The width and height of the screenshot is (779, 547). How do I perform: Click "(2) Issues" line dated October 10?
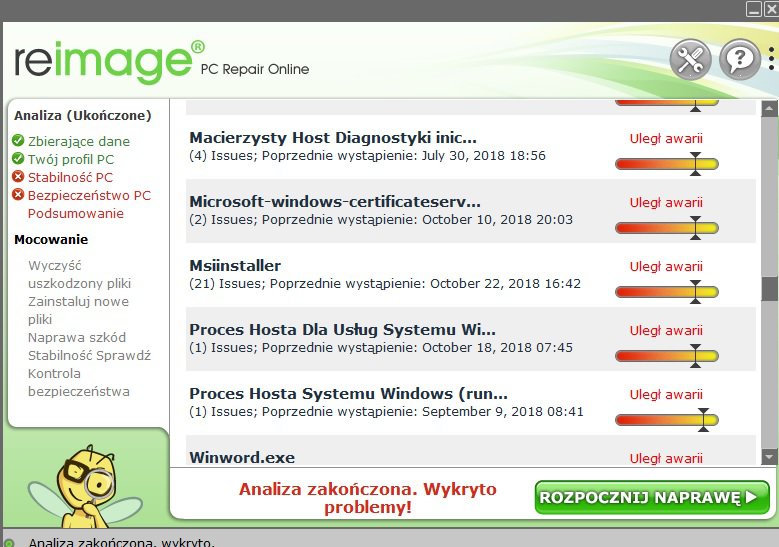[x=381, y=220]
